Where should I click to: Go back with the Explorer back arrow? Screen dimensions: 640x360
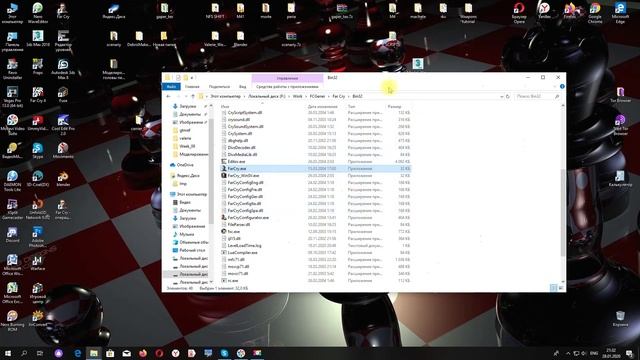[169, 96]
